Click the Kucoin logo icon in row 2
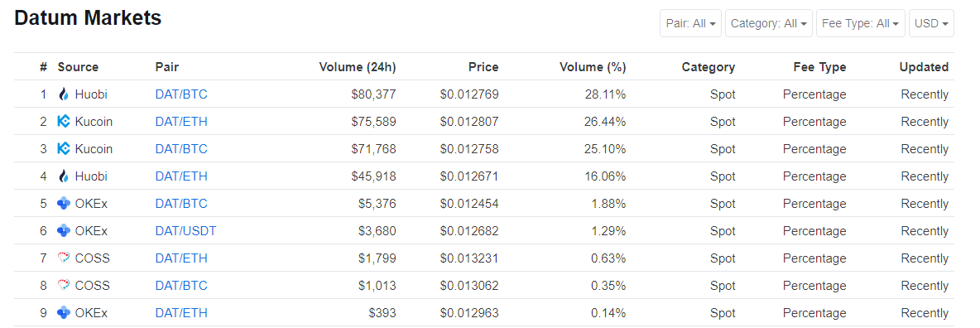The image size is (980, 328). point(63,122)
